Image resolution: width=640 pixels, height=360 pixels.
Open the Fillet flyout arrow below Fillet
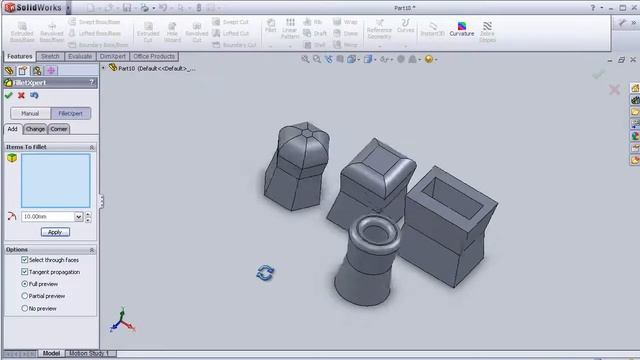point(271,46)
